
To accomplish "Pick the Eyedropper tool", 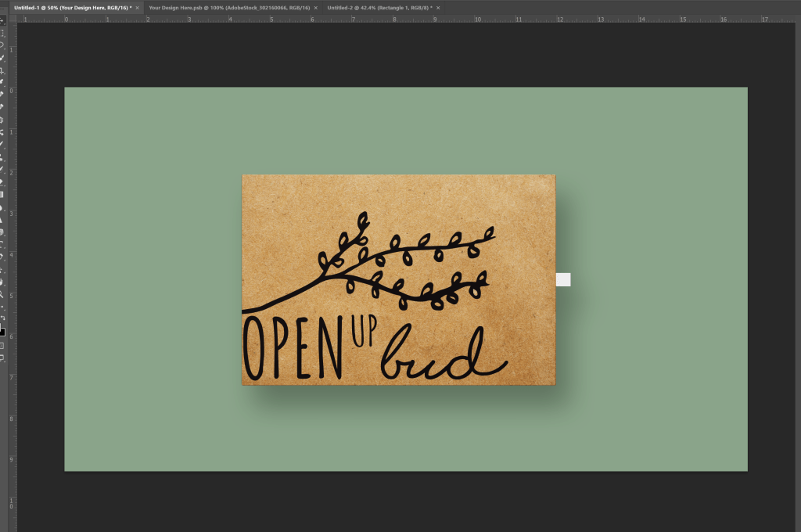I will (x=2, y=81).
